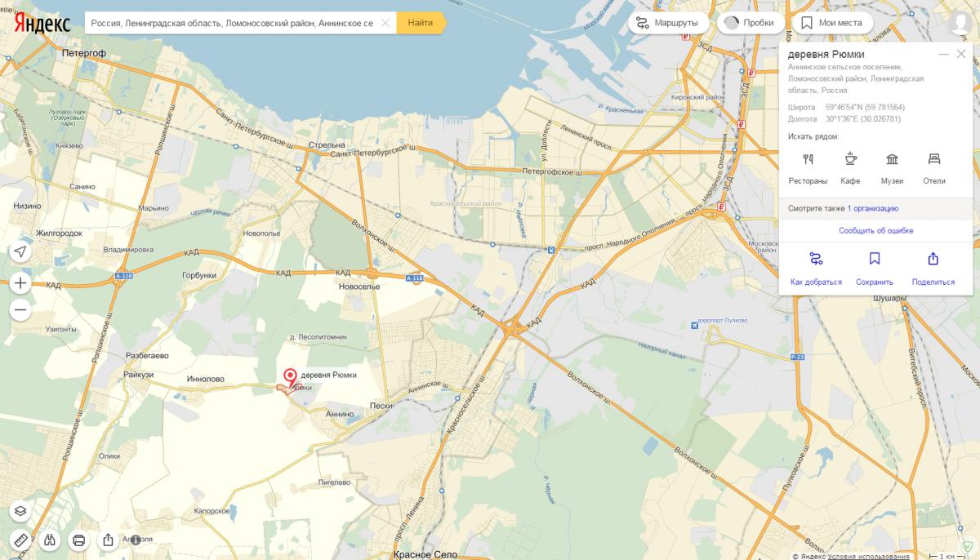
Task: Search nearby hotels (Отели) icon
Action: click(x=934, y=160)
